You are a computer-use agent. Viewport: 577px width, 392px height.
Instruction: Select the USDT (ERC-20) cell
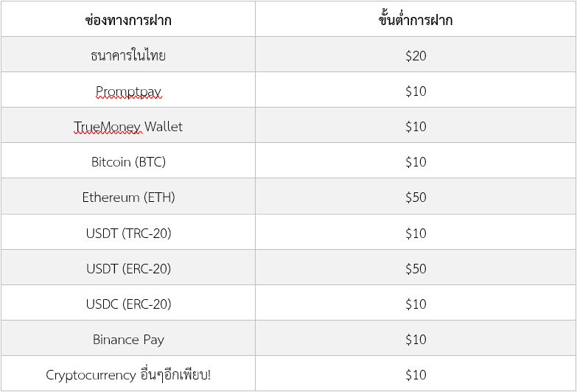128,269
